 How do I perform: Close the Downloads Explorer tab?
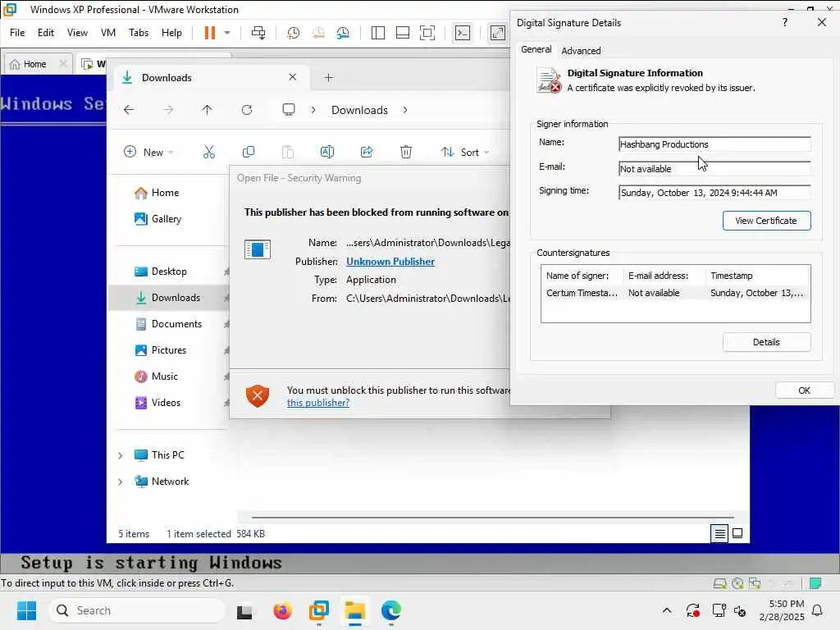coord(293,77)
